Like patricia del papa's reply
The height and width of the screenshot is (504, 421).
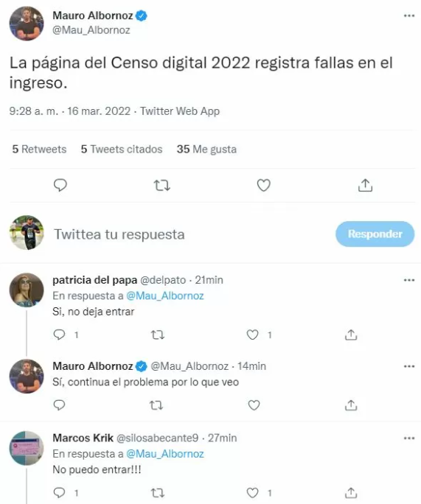coord(252,335)
